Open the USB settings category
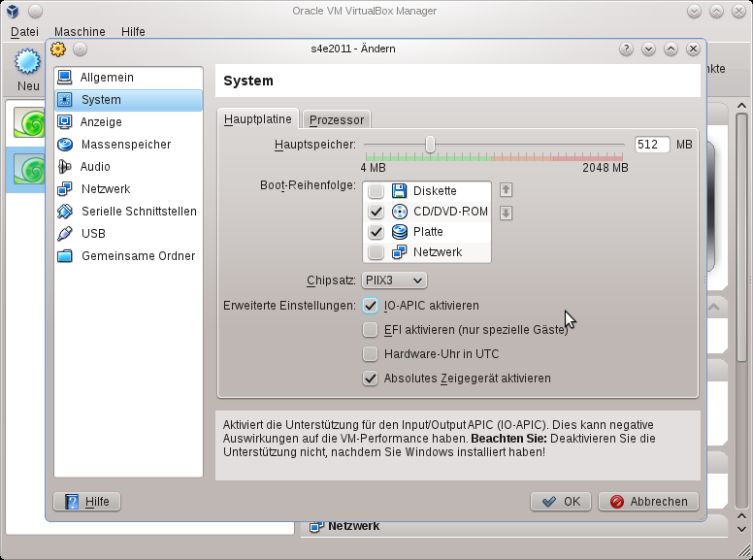 (128, 233)
